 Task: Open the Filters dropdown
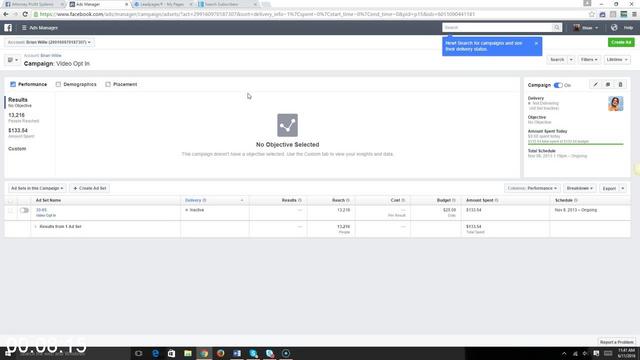point(589,60)
